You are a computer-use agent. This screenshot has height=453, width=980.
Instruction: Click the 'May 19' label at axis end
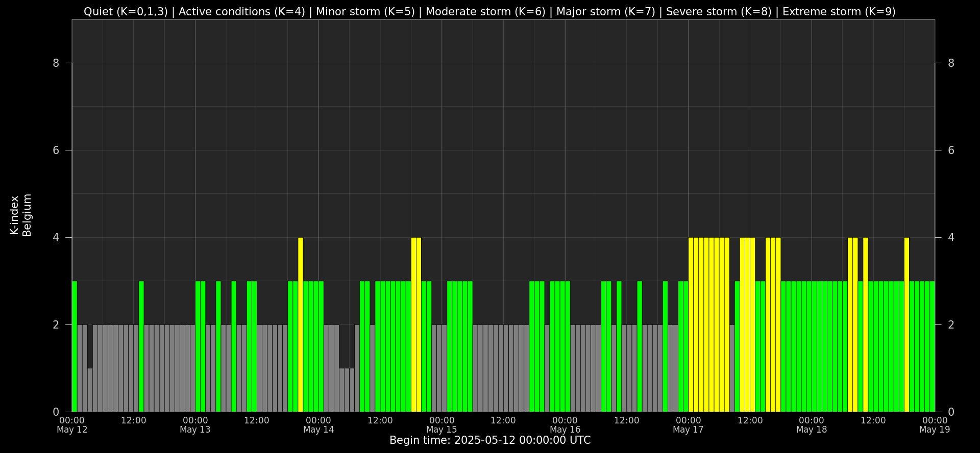935,430
